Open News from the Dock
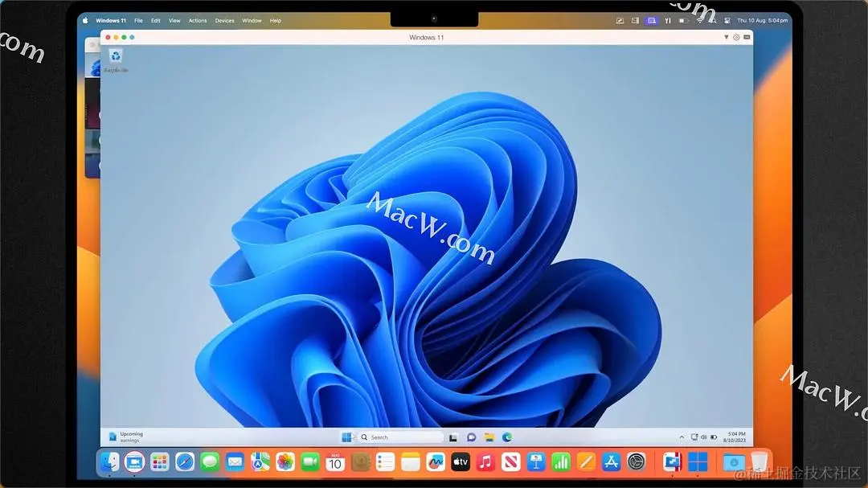This screenshot has width=868, height=488. point(511,461)
